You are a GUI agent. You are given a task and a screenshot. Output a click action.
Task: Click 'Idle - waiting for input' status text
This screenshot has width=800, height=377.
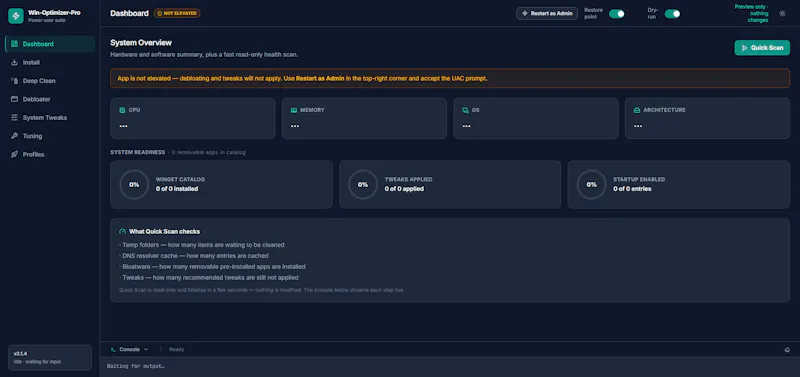(37, 362)
